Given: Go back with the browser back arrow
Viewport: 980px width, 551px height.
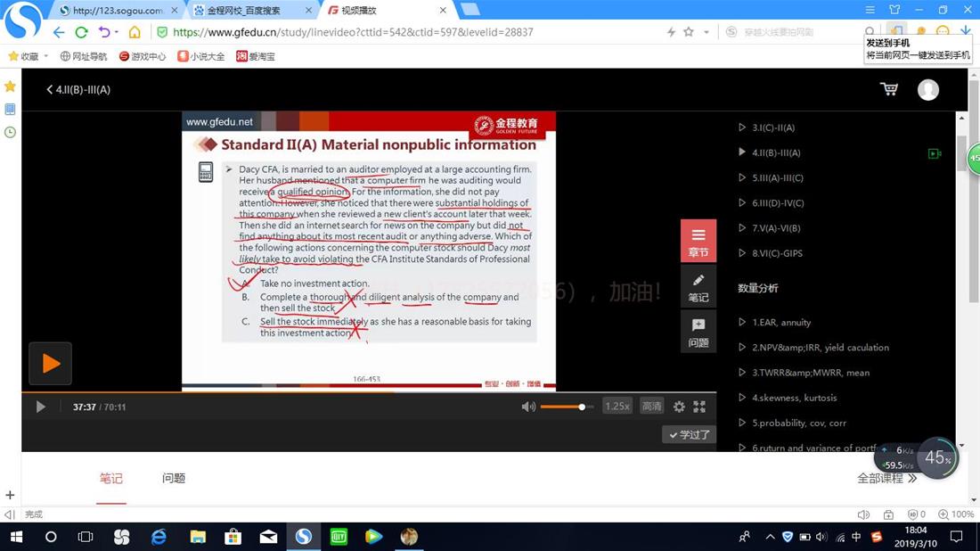Looking at the screenshot, I should (x=59, y=32).
